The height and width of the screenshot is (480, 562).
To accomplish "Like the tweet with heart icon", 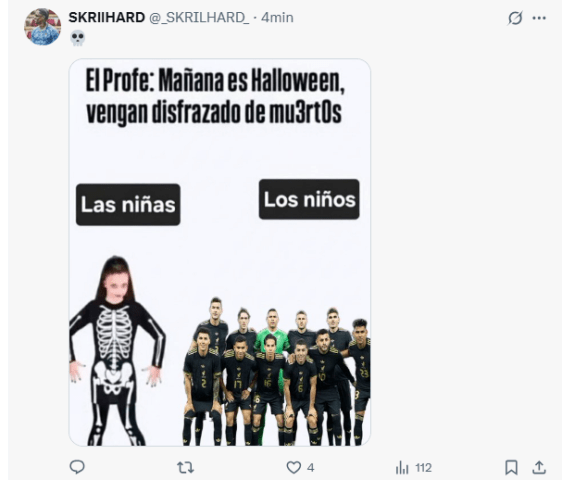I will (x=294, y=467).
